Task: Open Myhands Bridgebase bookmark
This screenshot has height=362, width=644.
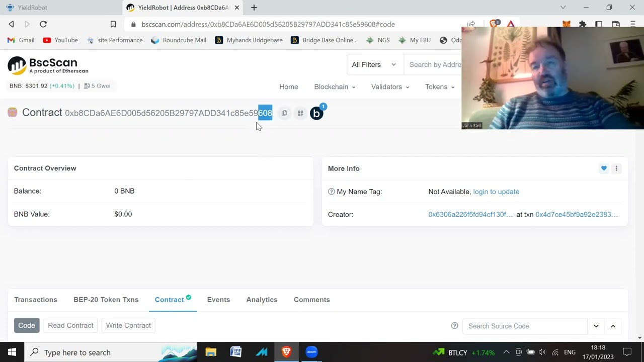Action: (249, 40)
